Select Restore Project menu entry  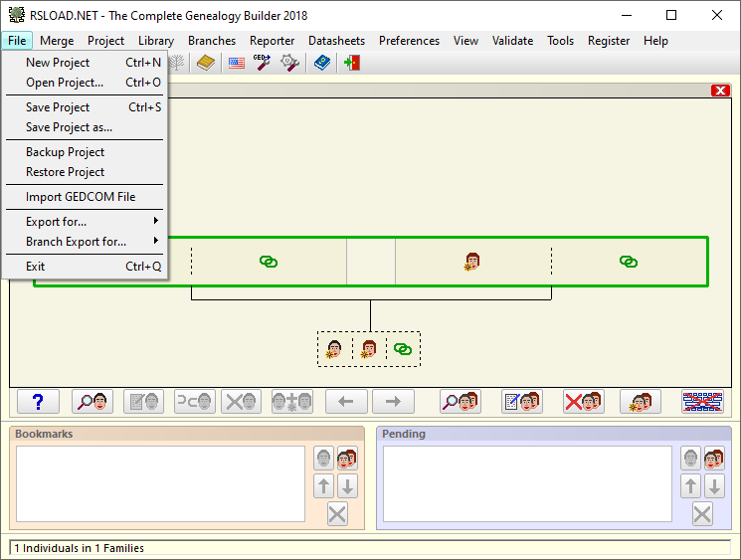(x=85, y=172)
